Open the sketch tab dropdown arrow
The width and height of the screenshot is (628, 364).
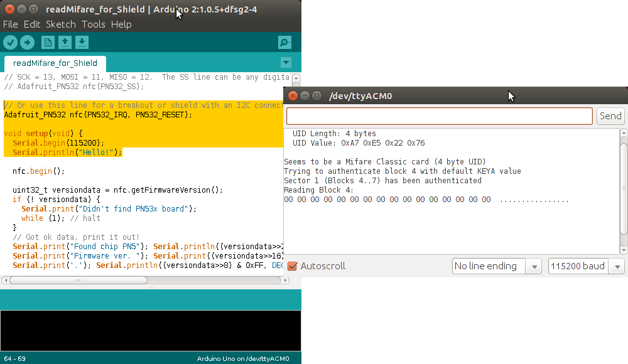[286, 62]
